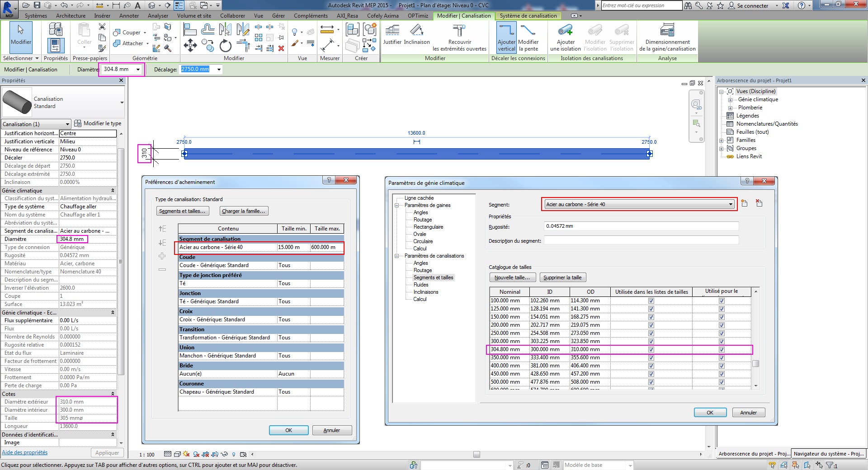Screen dimensions: 868x470
Task: Toggle 'Utilisé pour le' checkbox for 304.800 mm row
Action: coord(722,349)
